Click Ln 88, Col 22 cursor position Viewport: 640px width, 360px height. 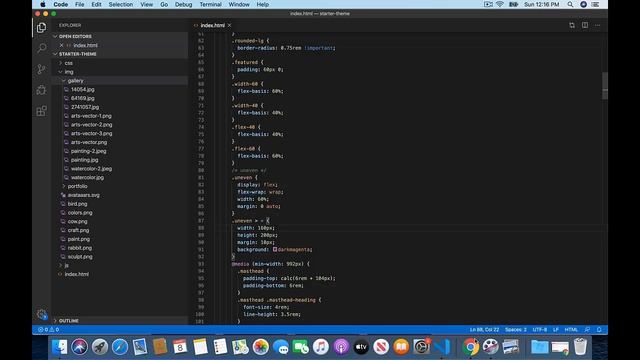tap(484, 329)
